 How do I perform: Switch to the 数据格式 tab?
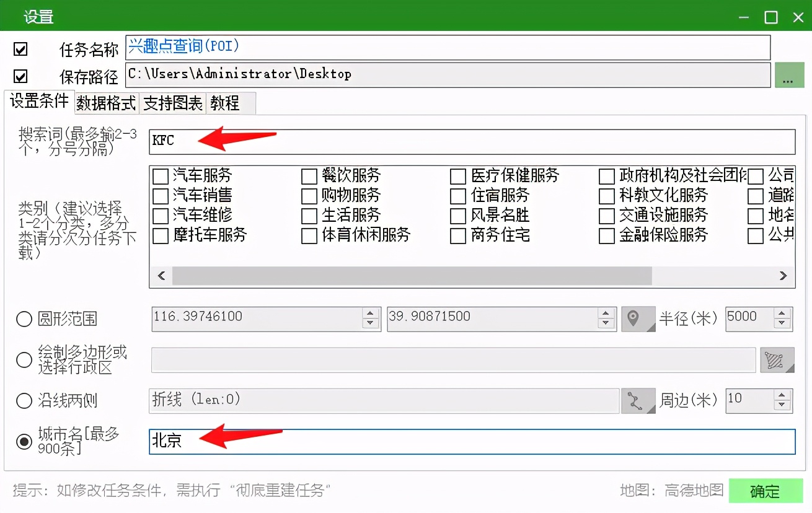click(105, 103)
